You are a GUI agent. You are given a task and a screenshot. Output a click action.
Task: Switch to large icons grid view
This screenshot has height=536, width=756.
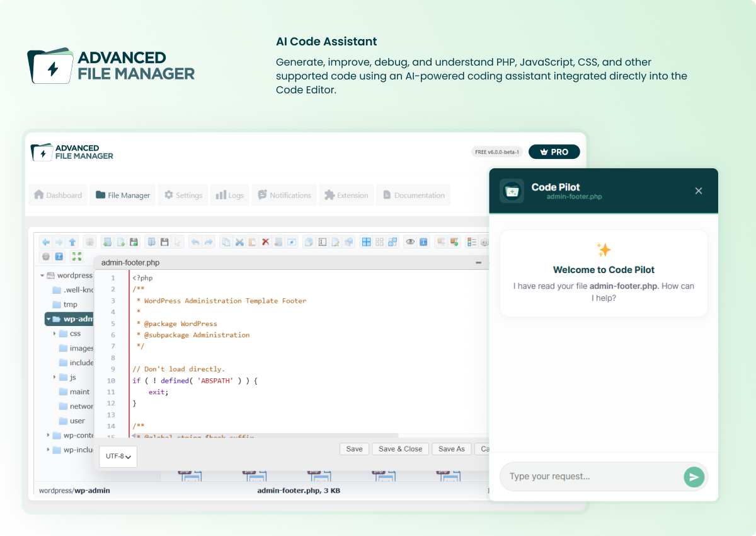point(366,242)
